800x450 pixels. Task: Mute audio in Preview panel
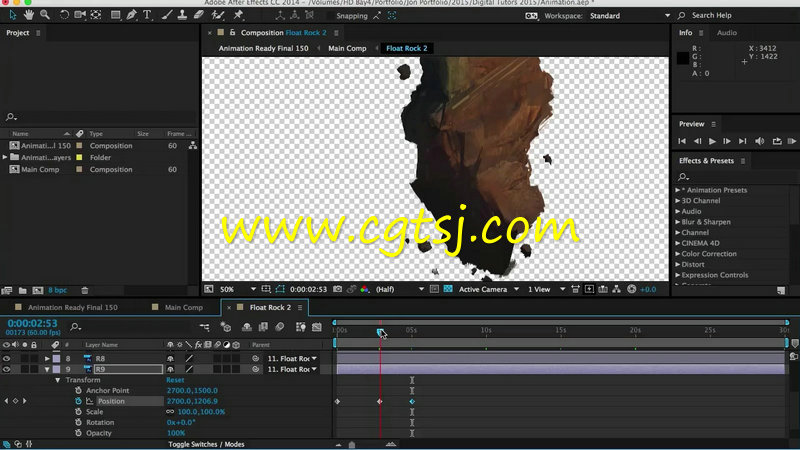(x=760, y=141)
